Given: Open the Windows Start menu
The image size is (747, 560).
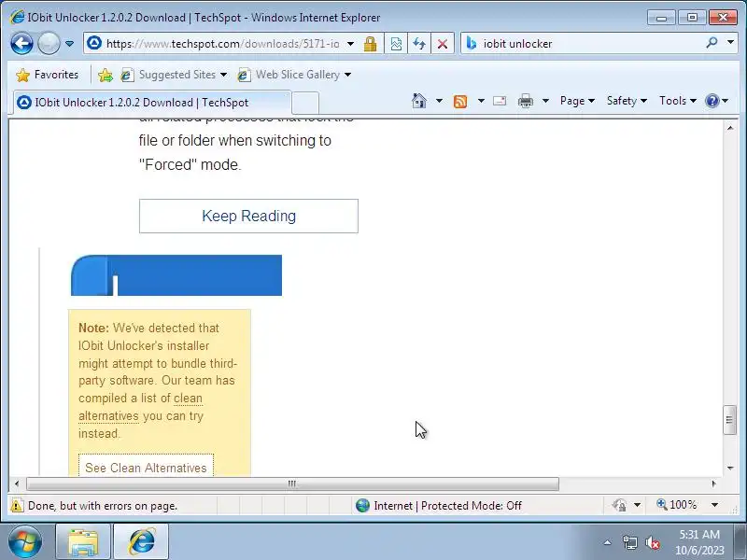Looking at the screenshot, I should click(25, 542).
